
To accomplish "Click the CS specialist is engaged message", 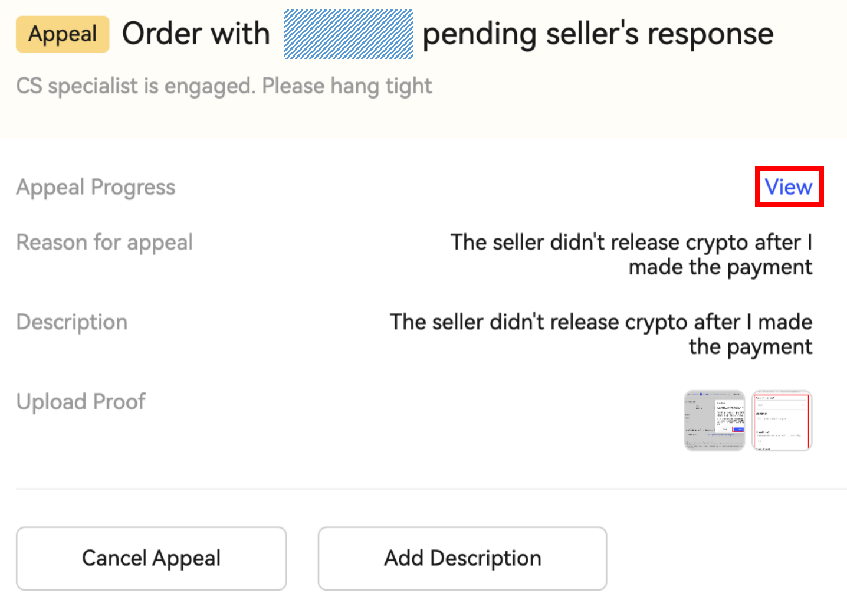I will click(x=136, y=86).
